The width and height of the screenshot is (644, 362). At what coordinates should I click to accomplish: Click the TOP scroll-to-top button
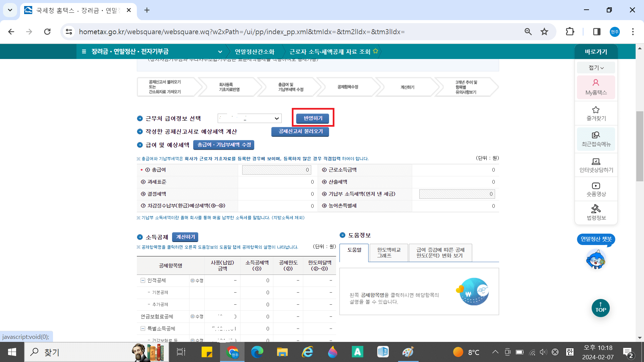(600, 308)
